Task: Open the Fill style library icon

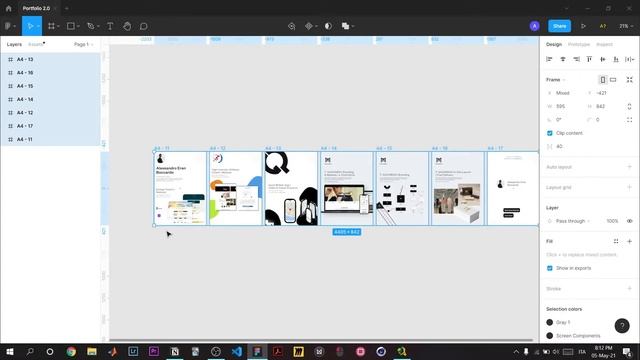Action: [616, 241]
